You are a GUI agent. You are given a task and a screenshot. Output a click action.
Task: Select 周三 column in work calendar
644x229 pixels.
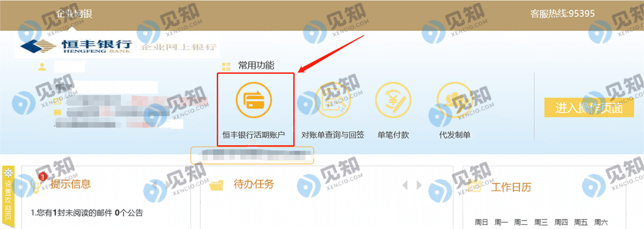pyautogui.click(x=541, y=222)
